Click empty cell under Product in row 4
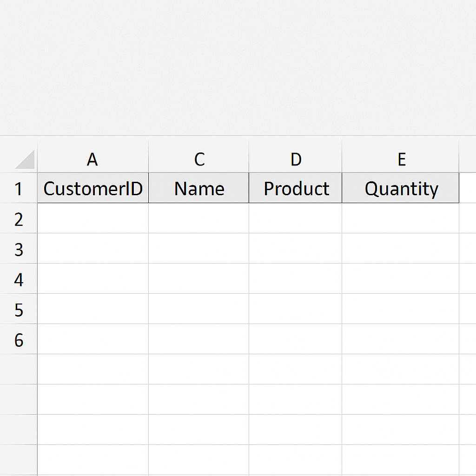476x476 pixels. click(x=295, y=279)
